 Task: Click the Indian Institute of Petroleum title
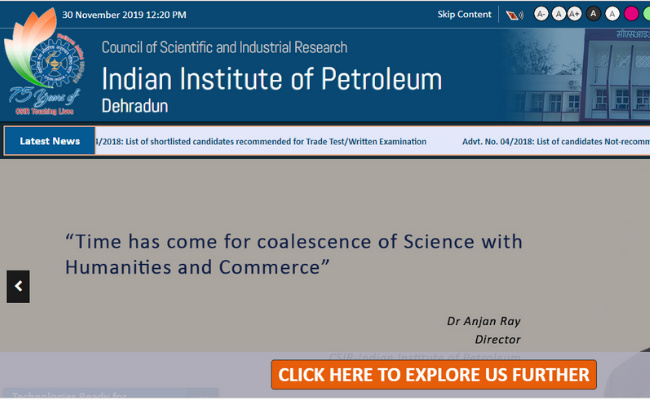click(271, 79)
